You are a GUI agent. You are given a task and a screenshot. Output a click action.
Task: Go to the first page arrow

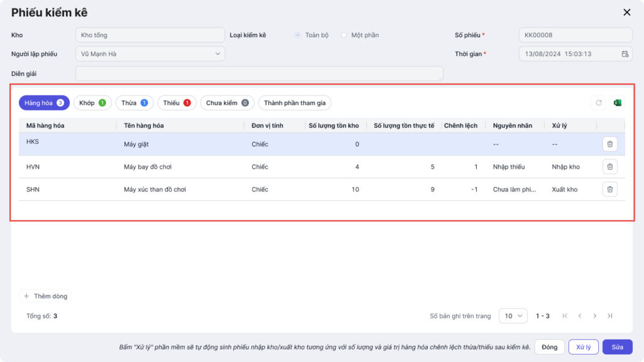[x=565, y=316]
